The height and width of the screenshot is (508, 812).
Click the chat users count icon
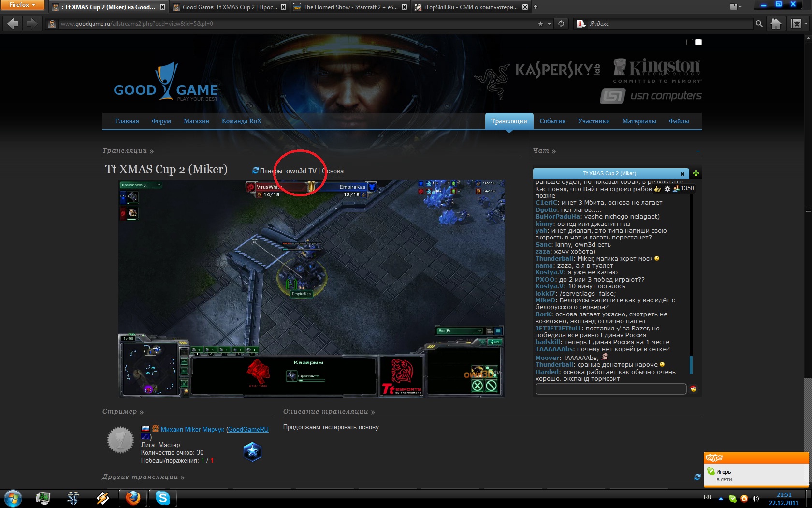tap(676, 189)
